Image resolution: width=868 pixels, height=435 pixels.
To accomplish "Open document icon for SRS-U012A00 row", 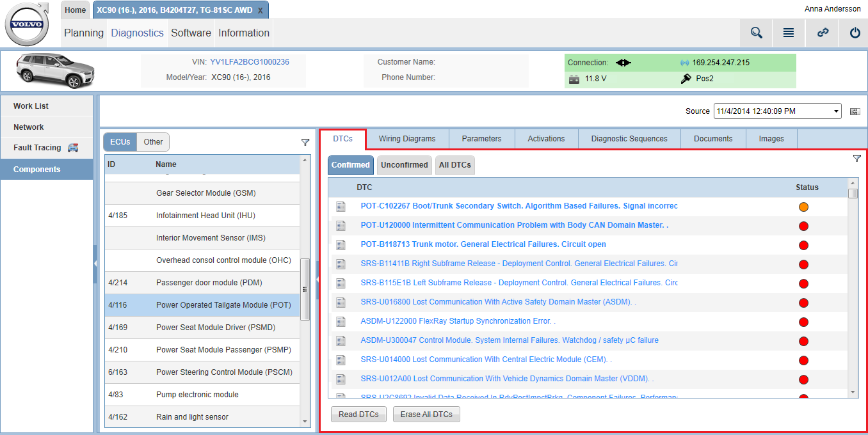I will coord(341,379).
